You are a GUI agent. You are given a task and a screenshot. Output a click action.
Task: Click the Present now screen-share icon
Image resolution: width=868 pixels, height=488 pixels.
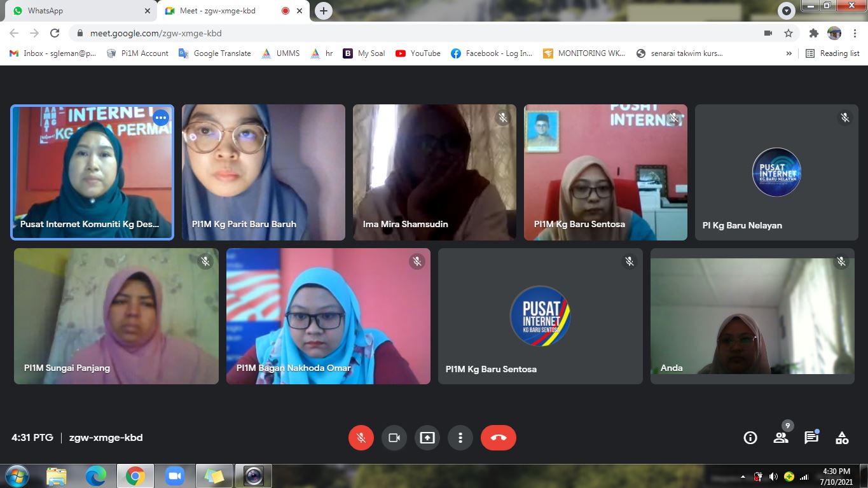[x=427, y=438]
